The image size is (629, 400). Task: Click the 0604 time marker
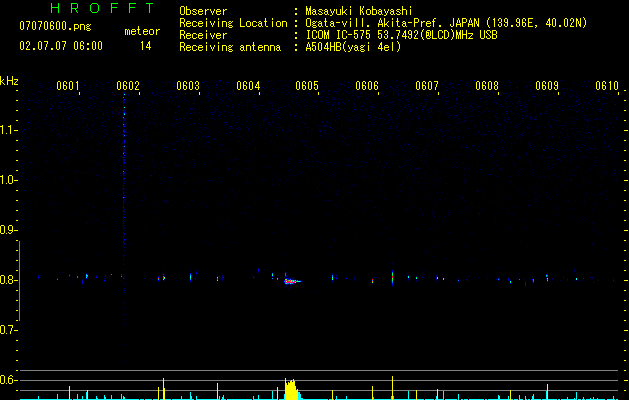(x=248, y=86)
